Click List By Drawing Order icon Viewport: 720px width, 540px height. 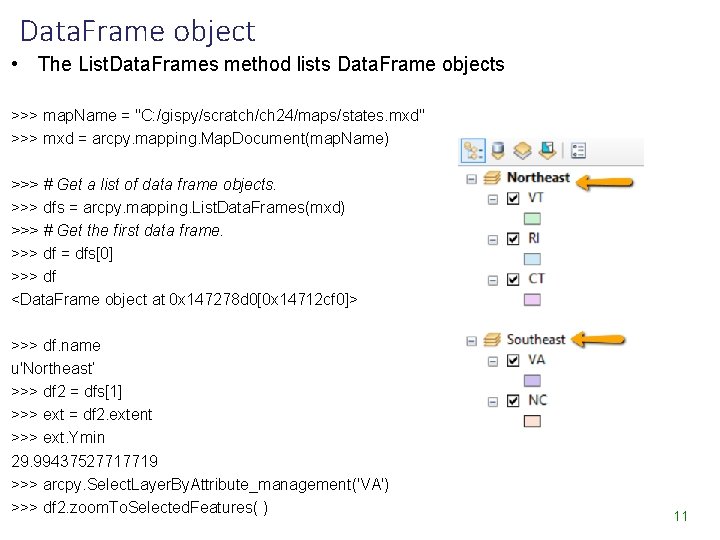(x=473, y=151)
